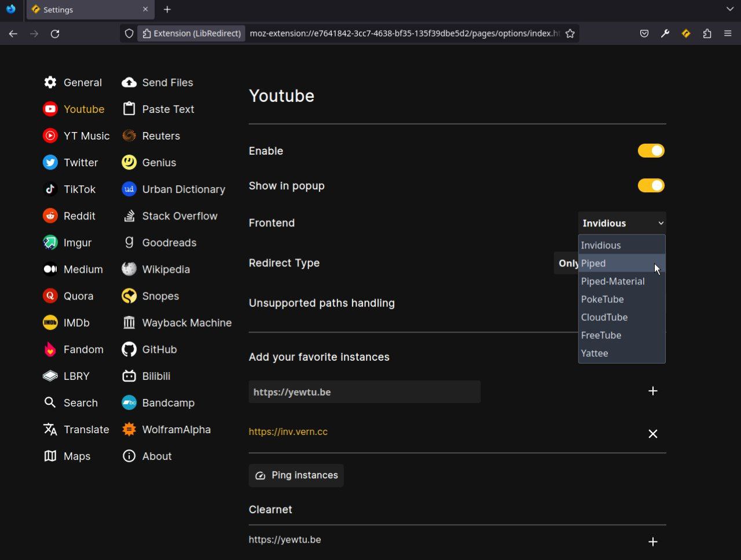Collapse the Frontend Invidious dropdown
This screenshot has width=741, height=560.
(622, 223)
